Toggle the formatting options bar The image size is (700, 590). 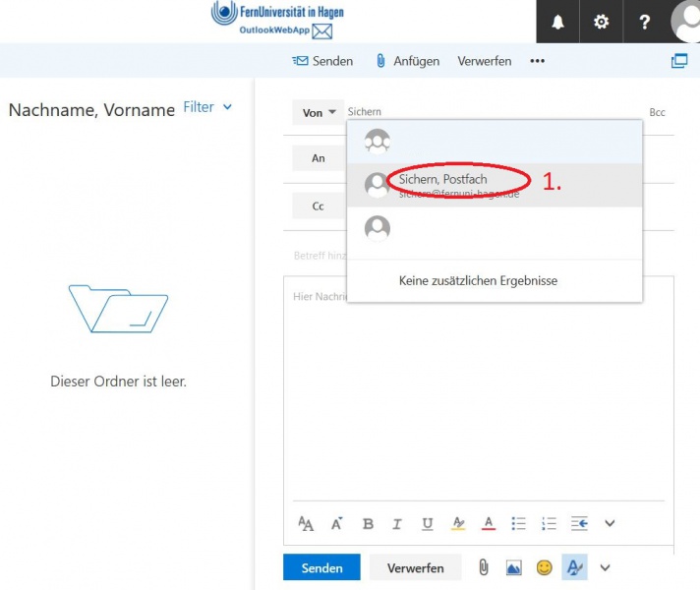574,567
